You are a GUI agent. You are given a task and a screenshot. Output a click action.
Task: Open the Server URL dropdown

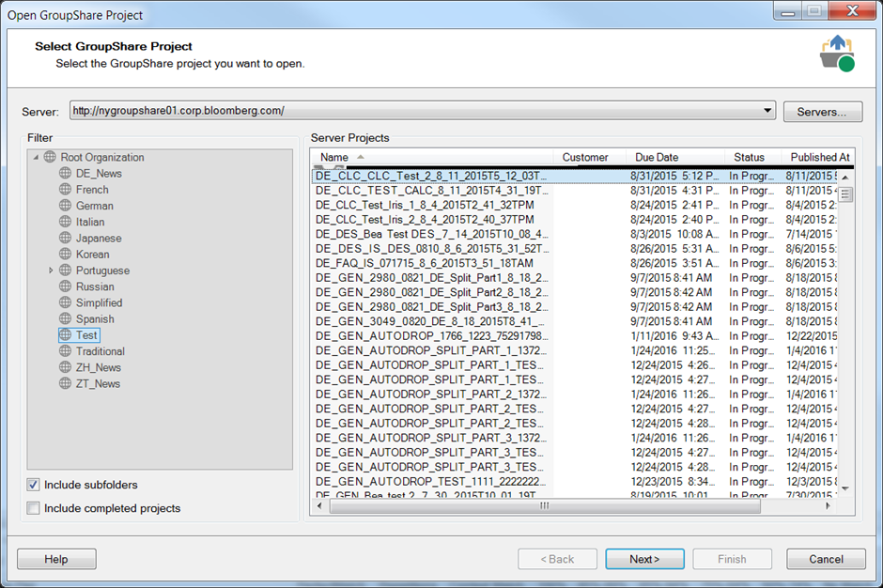[x=768, y=111]
